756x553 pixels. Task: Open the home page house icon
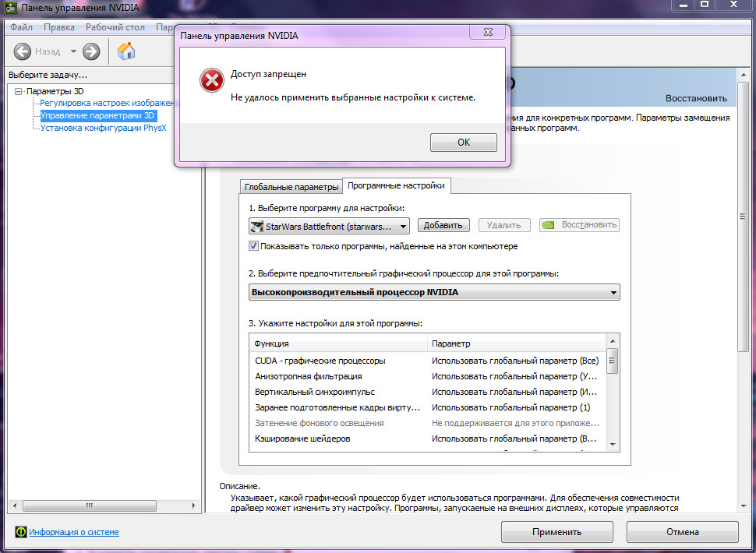click(126, 51)
